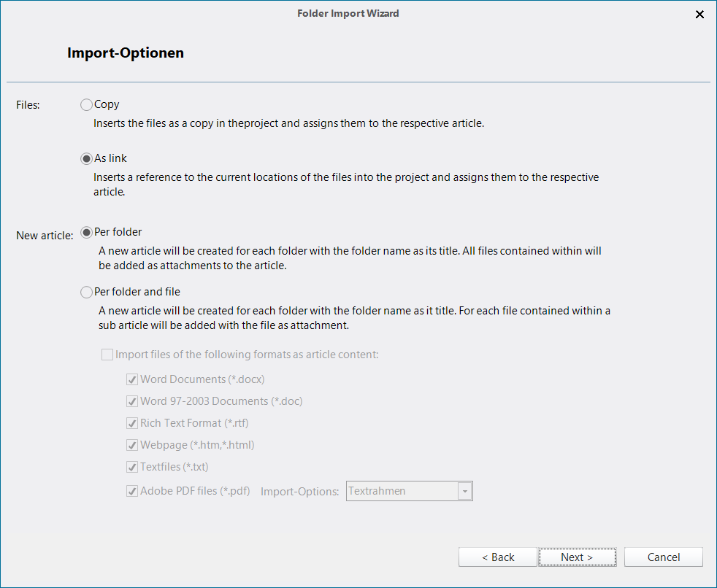Open the Textrahmen import options dropdown
717x588 pixels.
(x=464, y=492)
